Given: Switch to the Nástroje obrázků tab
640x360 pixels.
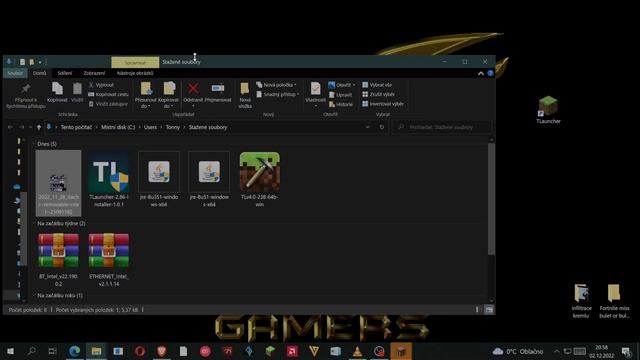Looking at the screenshot, I should 135,73.
